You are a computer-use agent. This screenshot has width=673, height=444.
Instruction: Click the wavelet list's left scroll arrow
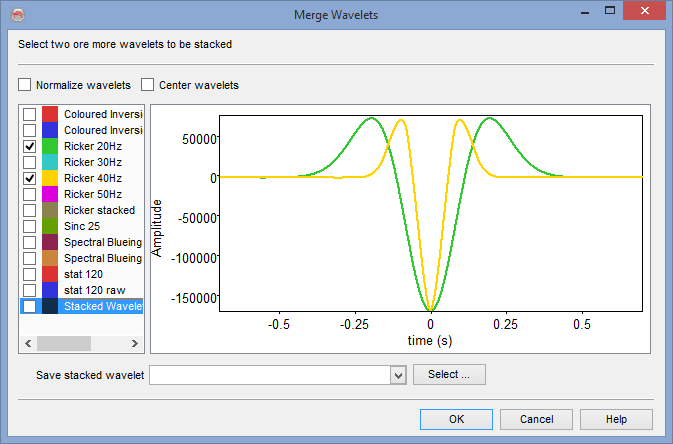(27, 343)
